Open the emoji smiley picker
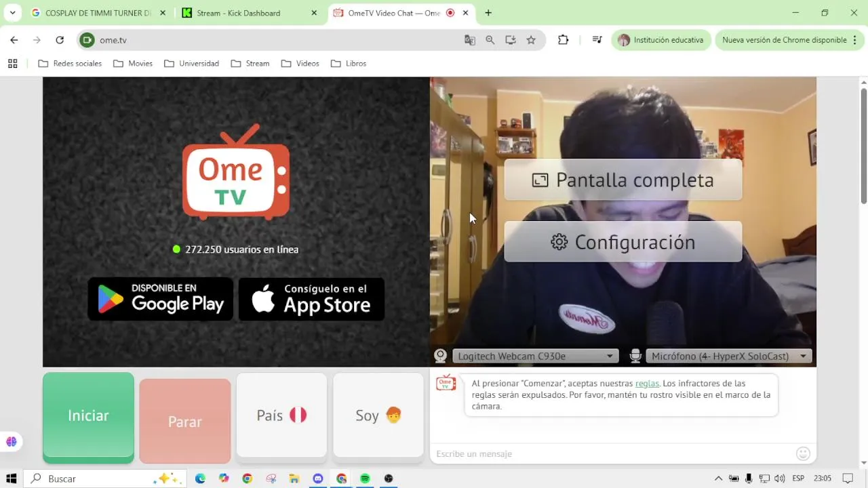Image resolution: width=868 pixels, height=488 pixels. [803, 453]
